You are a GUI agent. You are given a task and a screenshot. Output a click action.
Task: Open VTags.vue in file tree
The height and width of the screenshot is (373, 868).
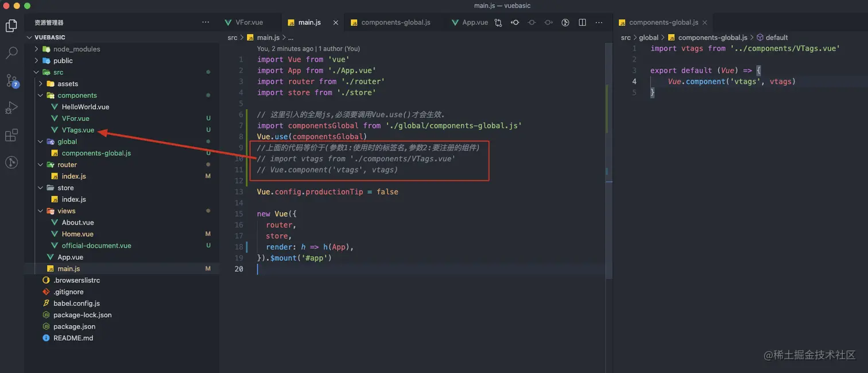point(78,130)
